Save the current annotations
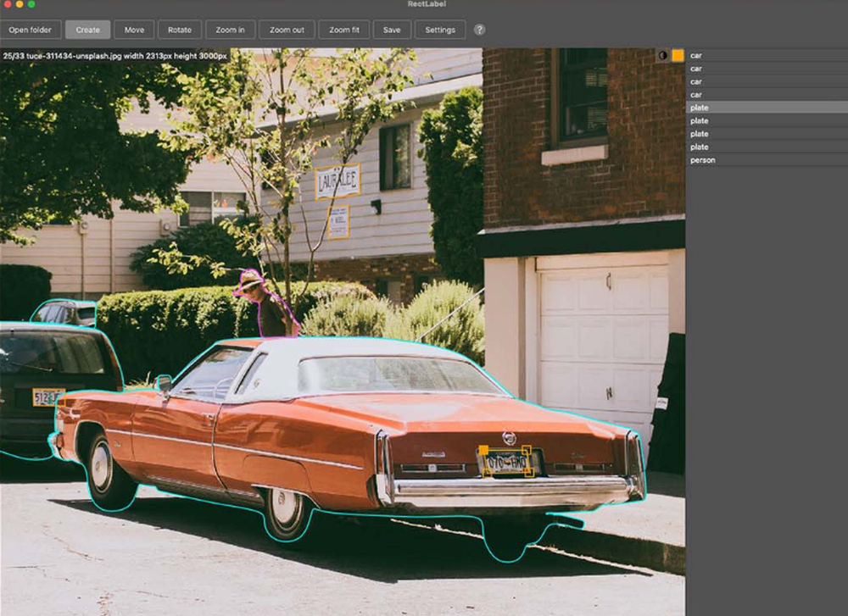 coord(392,30)
